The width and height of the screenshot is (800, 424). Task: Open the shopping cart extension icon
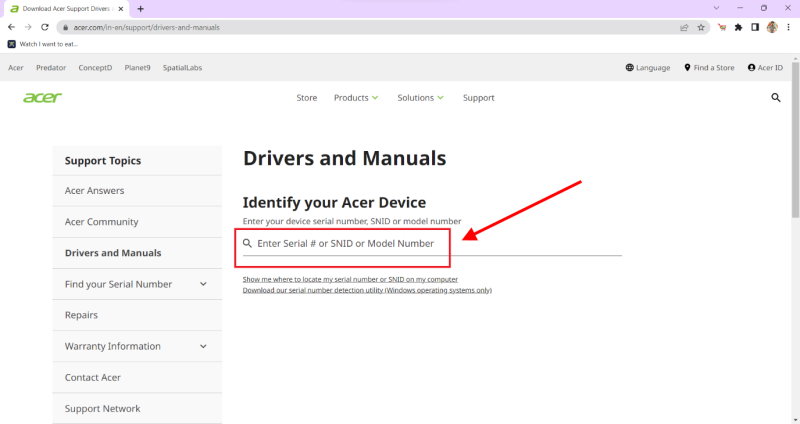click(x=721, y=28)
